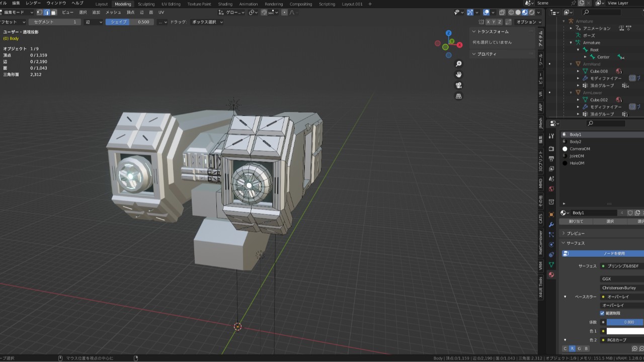Toggle X-ray view icon
This screenshot has width=644, height=362.
tap(502, 13)
